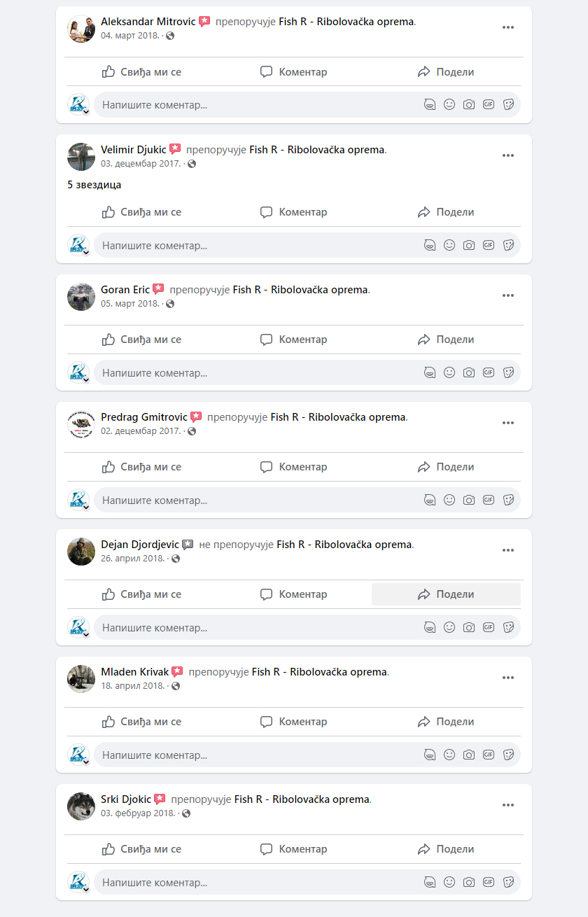Click globe privacy icon on Mladen Krivak's post

[x=176, y=686]
